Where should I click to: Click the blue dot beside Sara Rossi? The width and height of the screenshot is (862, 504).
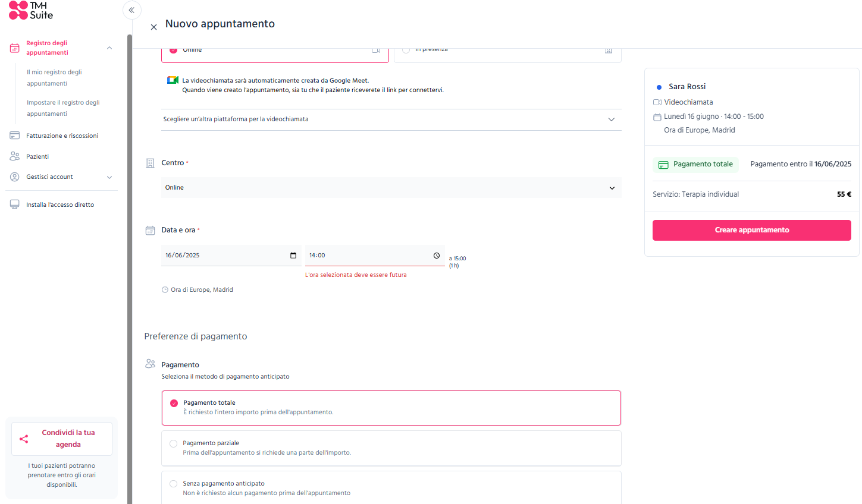(x=659, y=87)
